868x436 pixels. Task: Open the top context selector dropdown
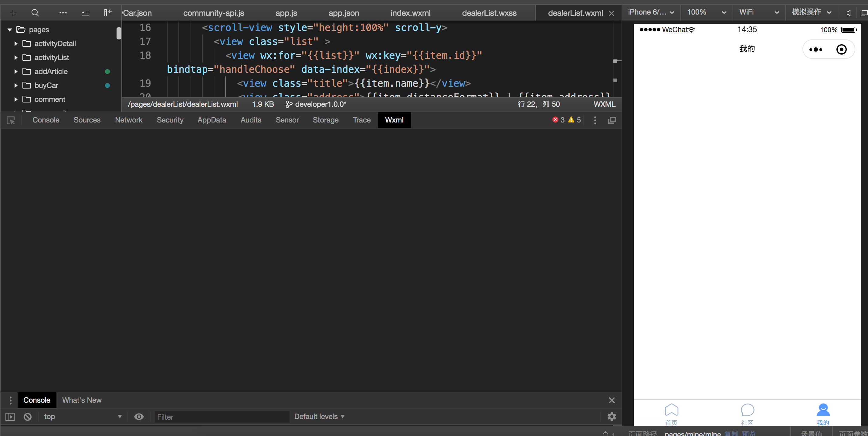pyautogui.click(x=83, y=417)
